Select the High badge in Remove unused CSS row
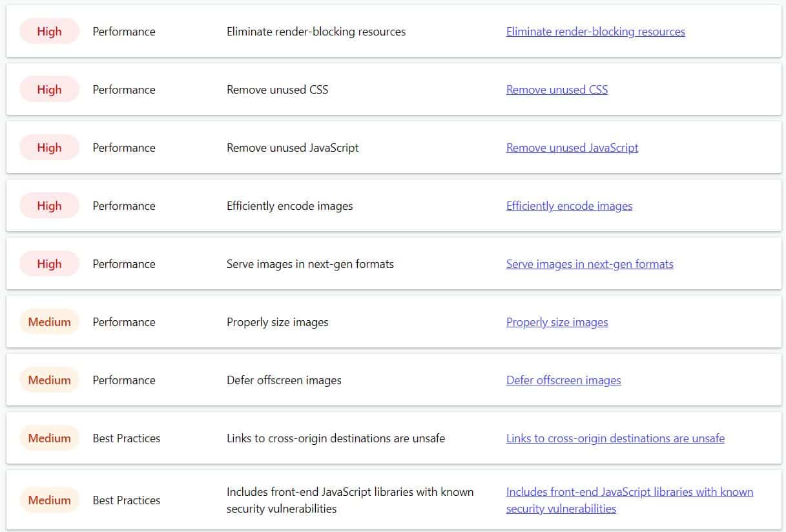786x532 pixels. pos(49,90)
